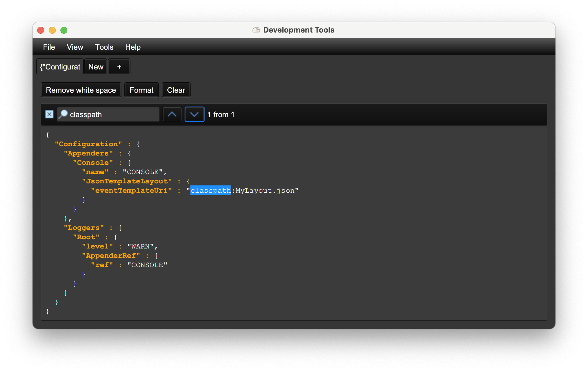
Task: Select the {"Configurat tab
Action: 60,67
